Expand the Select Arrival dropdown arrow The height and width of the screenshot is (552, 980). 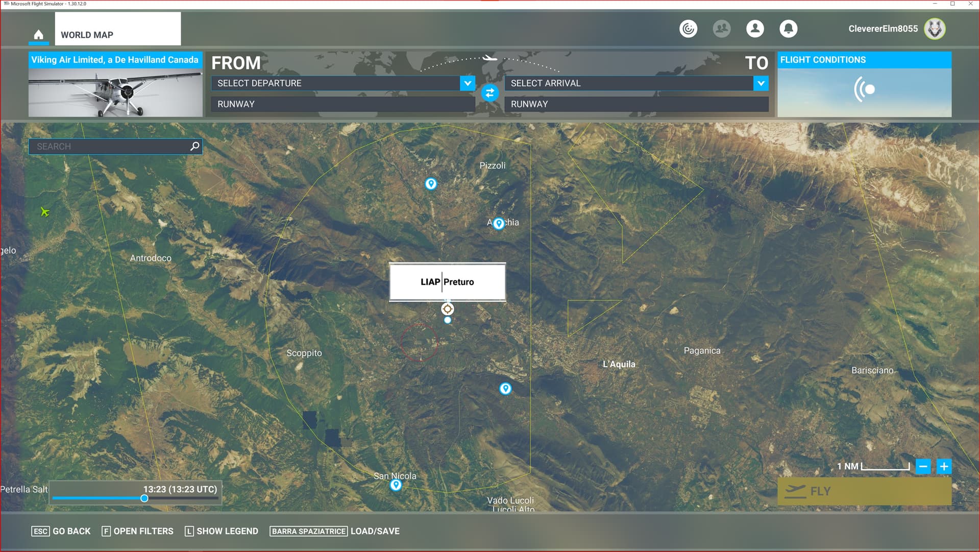(761, 83)
